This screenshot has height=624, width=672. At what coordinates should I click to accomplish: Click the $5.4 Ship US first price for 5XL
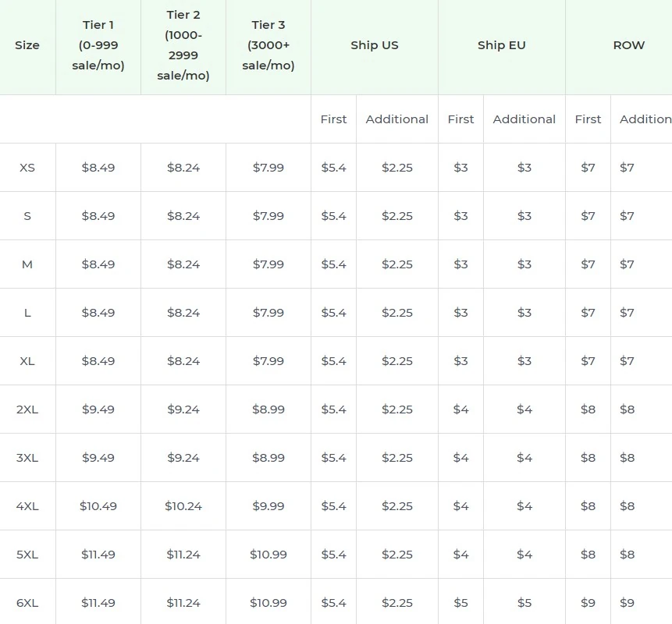(333, 554)
